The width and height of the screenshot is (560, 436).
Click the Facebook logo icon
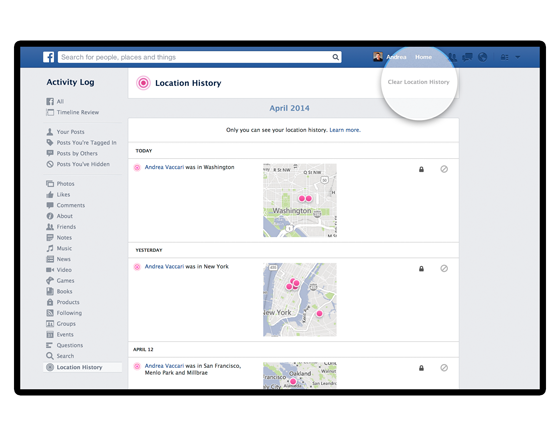48,57
